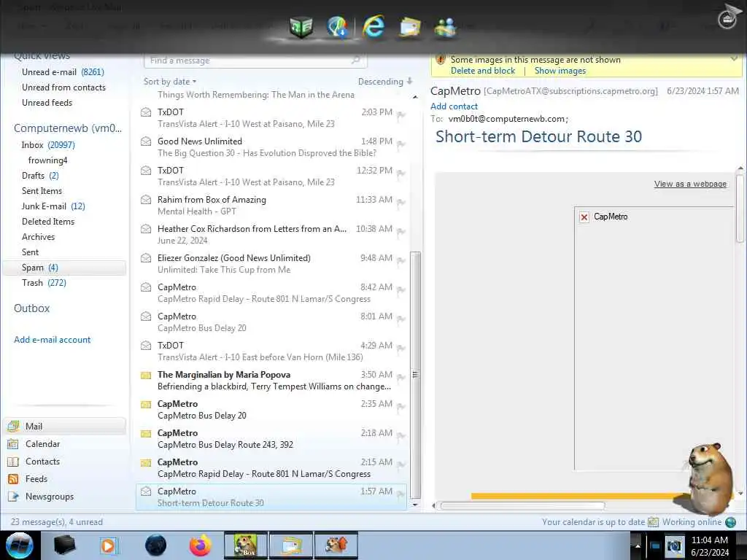Click preview pane scroll-left arrow
The width and height of the screenshot is (747, 560).
433,505
